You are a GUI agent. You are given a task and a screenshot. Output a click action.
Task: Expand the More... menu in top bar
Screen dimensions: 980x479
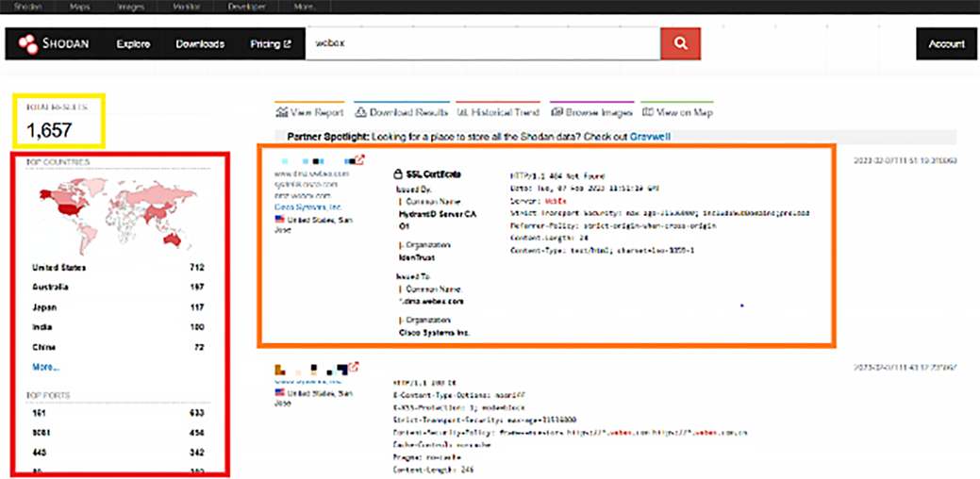click(x=305, y=7)
